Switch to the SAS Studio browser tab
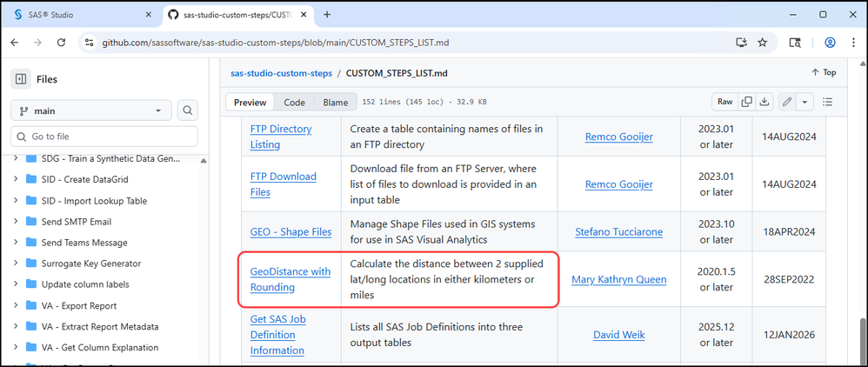Image resolution: width=868 pixels, height=367 pixels. point(83,15)
